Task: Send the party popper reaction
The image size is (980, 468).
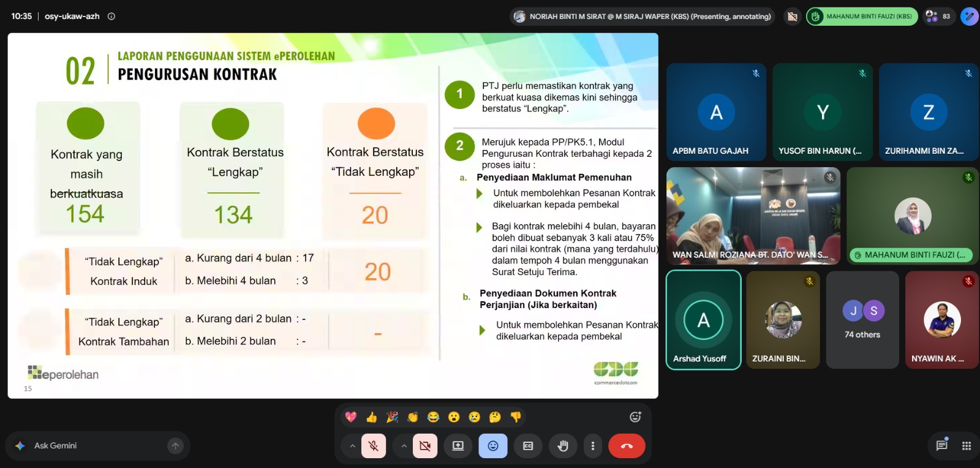Action: click(392, 417)
